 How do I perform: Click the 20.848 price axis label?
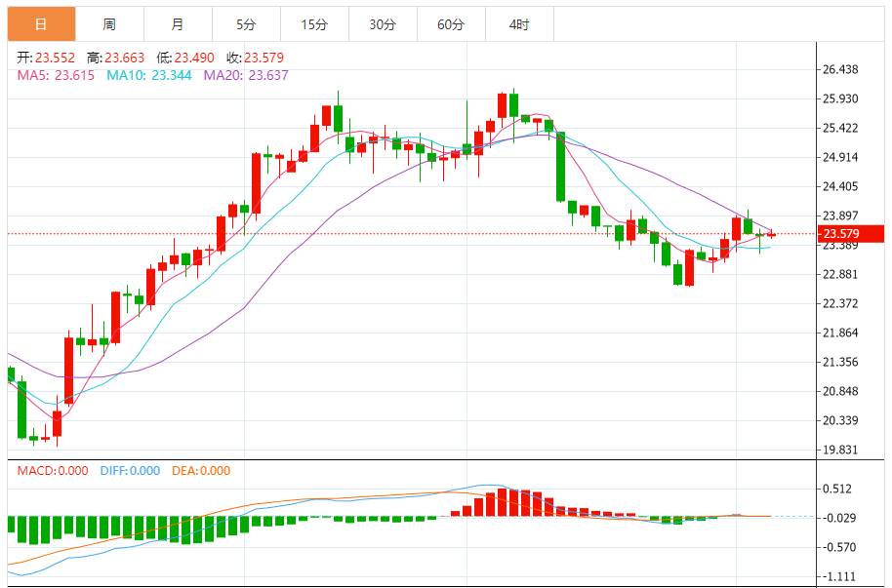841,391
